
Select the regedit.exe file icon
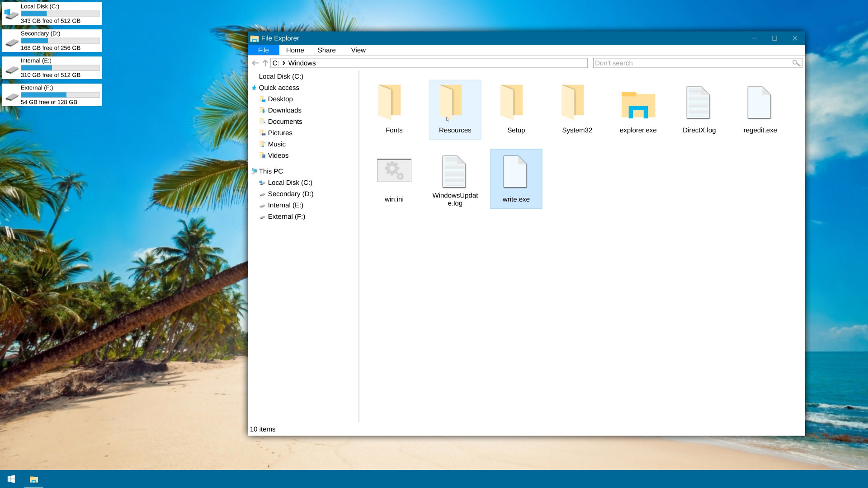759,103
